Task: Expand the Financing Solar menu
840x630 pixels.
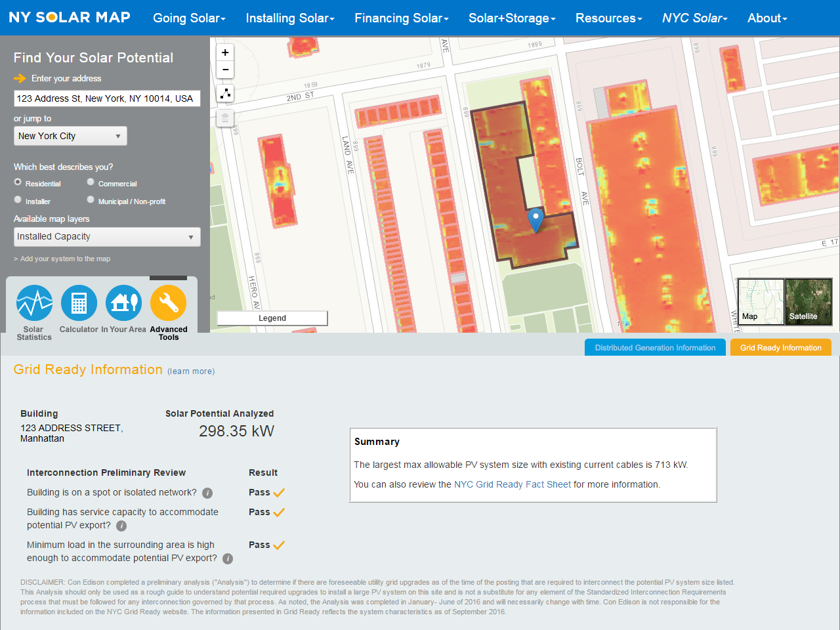Action: click(402, 18)
